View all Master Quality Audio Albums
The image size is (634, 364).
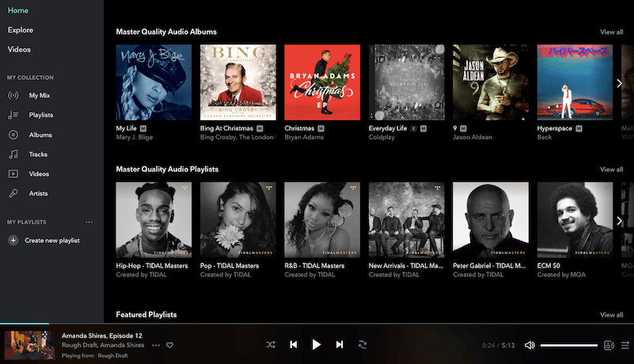coord(611,32)
